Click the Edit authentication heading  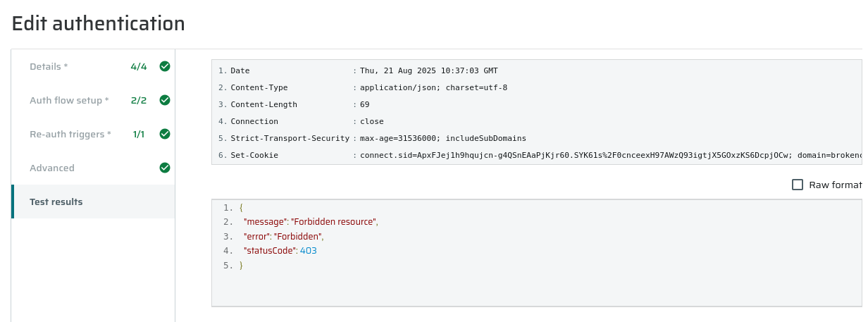click(99, 23)
